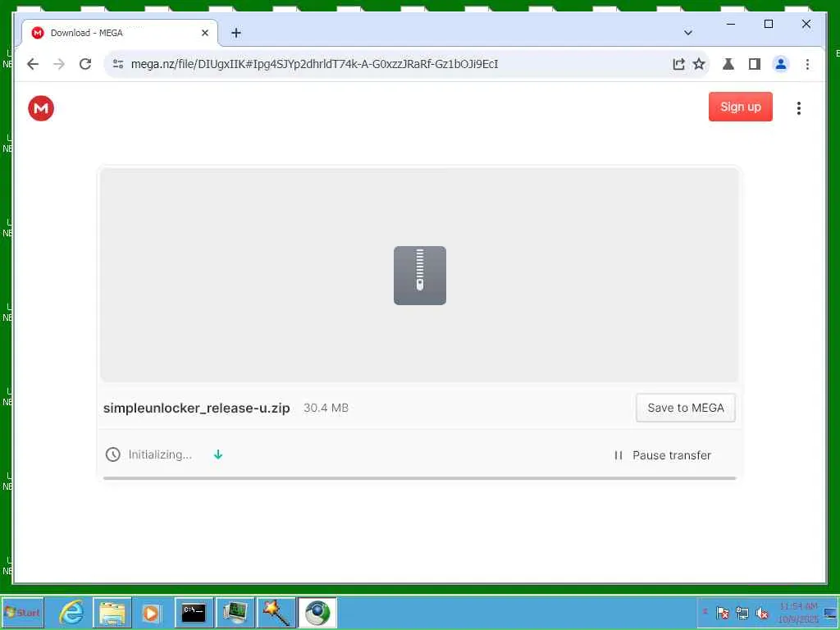
Task: Click the file name simpleunlocker_release-u.zip
Action: pos(197,409)
